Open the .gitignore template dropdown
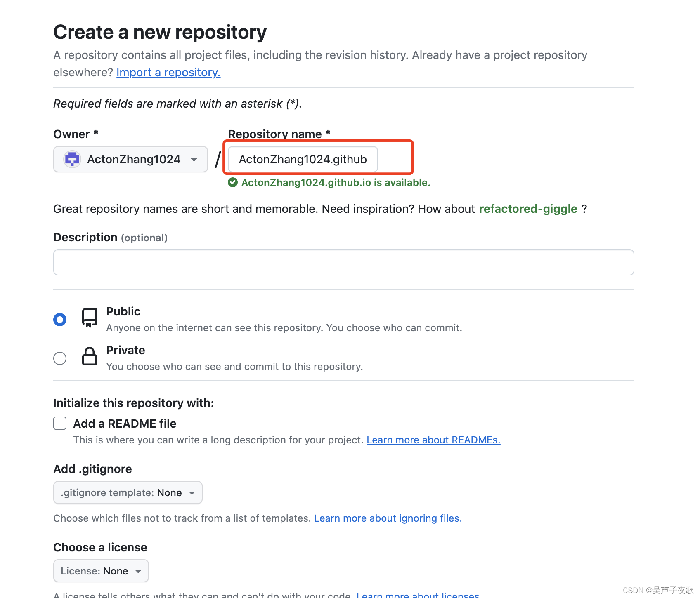Image resolution: width=700 pixels, height=598 pixels. 128,492
